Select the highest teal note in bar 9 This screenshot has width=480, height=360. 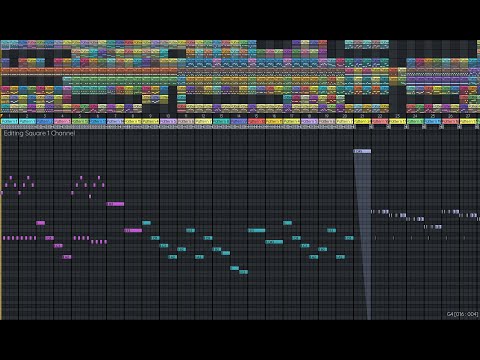pos(146,223)
